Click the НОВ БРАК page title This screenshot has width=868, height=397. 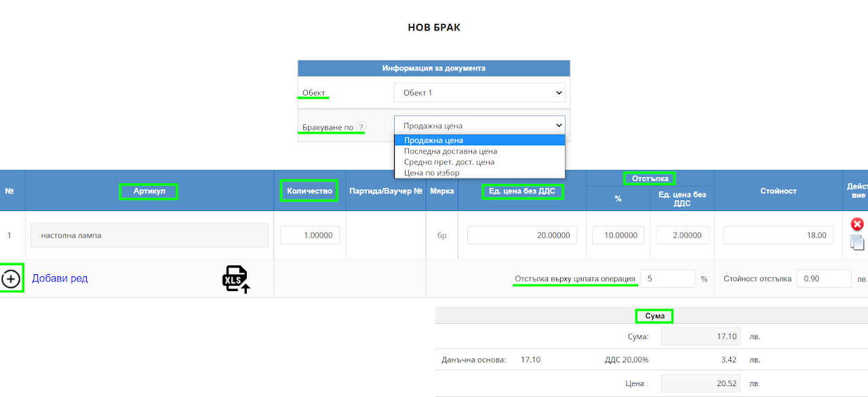pyautogui.click(x=434, y=28)
